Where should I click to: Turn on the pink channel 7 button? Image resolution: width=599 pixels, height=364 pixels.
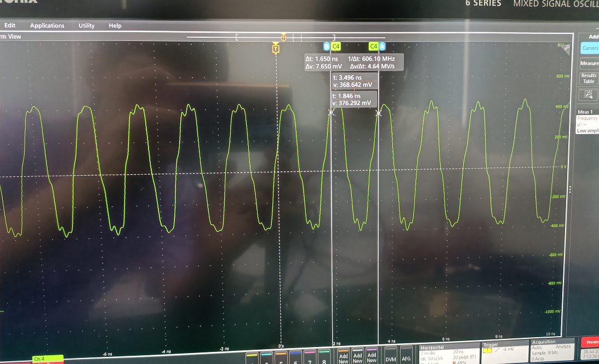[x=310, y=357]
